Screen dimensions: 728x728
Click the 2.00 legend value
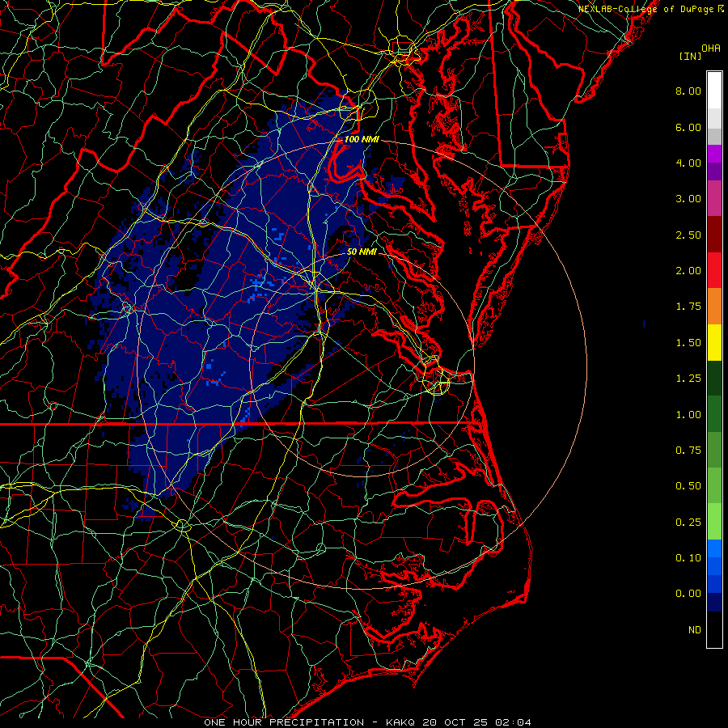point(688,271)
